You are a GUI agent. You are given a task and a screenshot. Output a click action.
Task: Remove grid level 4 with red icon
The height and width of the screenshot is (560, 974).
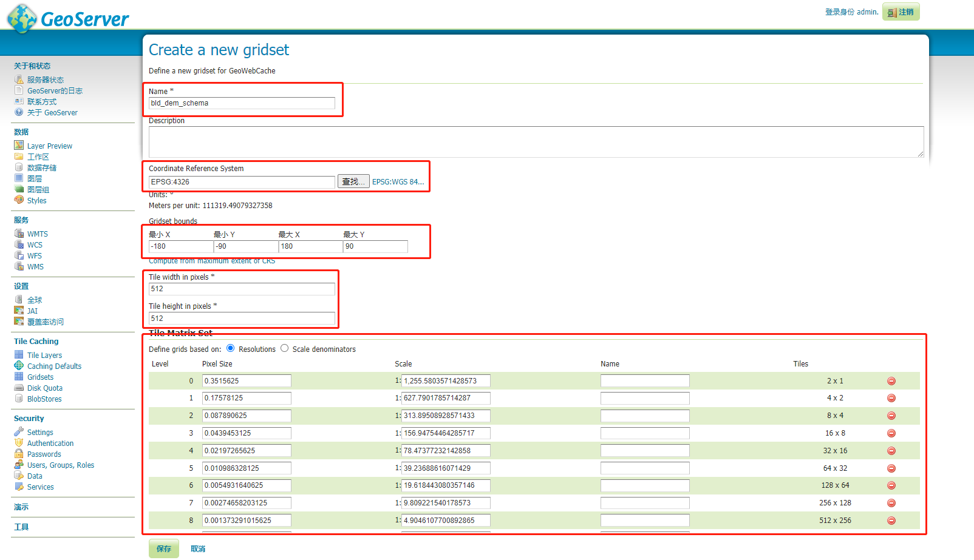click(x=891, y=451)
